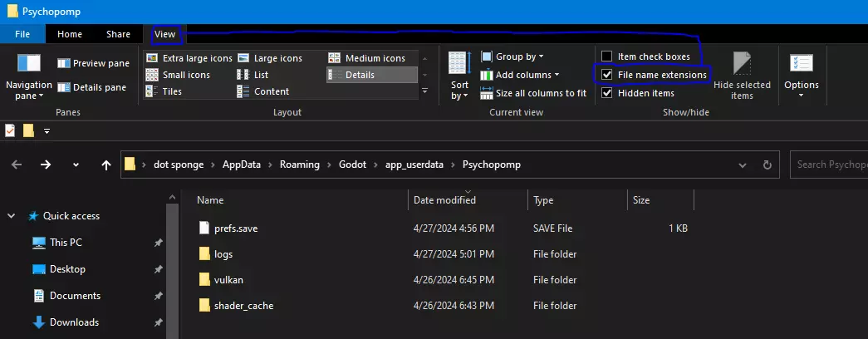Select Small icons layout
This screenshot has height=339, width=868.
(x=179, y=75)
